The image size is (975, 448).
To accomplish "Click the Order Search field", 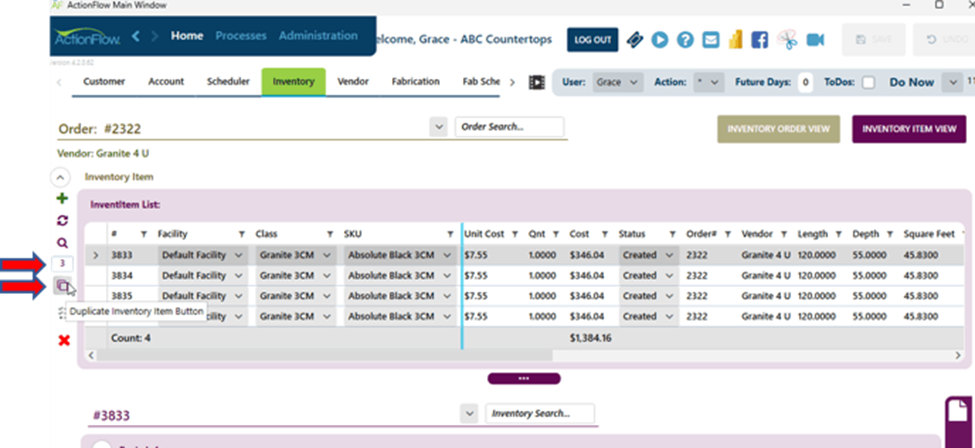I will click(x=509, y=127).
